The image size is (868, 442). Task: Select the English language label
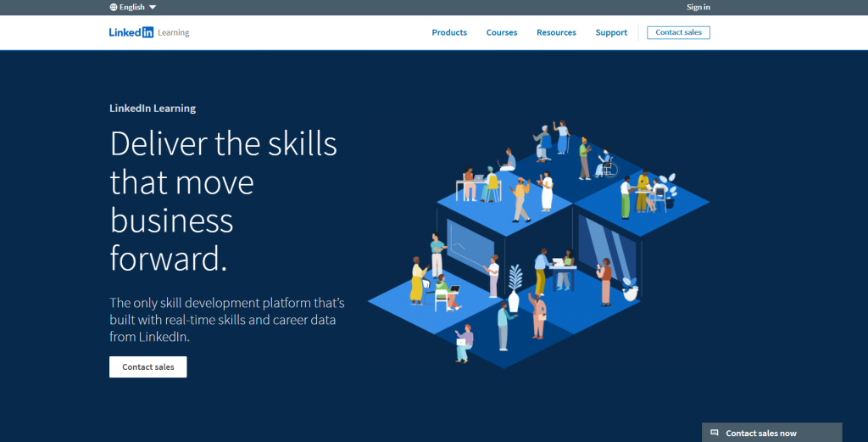click(x=131, y=7)
